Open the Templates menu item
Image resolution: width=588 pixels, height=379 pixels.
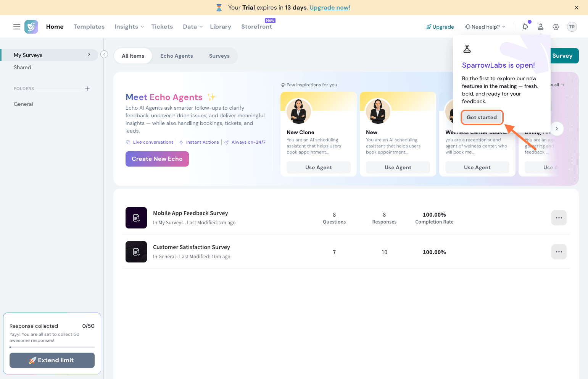pyautogui.click(x=89, y=27)
